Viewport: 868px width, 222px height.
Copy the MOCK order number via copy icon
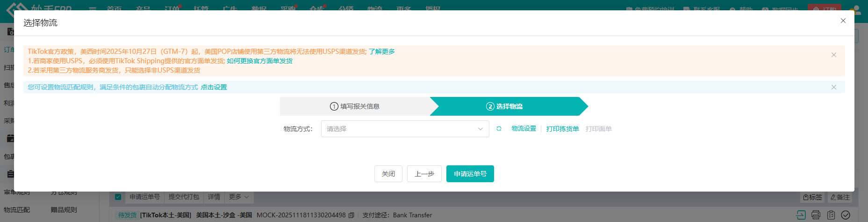352,215
